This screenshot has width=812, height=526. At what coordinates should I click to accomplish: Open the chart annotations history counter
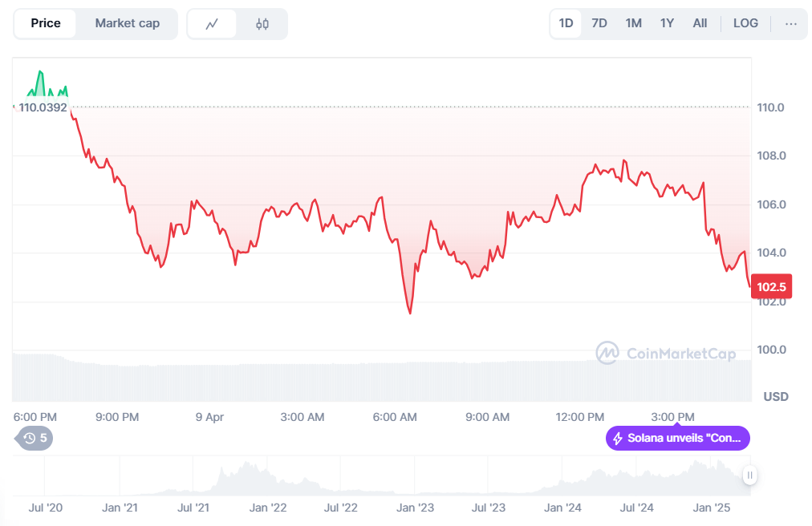point(33,439)
